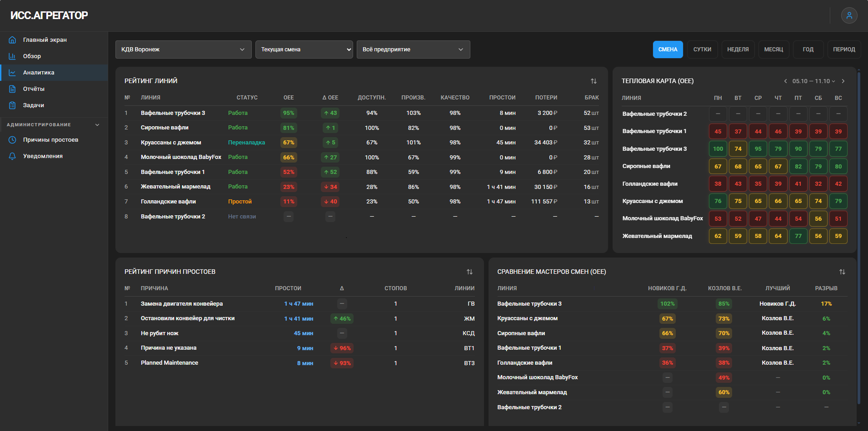Open the КДВ Воронеж plant dropdown
This screenshot has height=431, width=868.
tap(184, 50)
